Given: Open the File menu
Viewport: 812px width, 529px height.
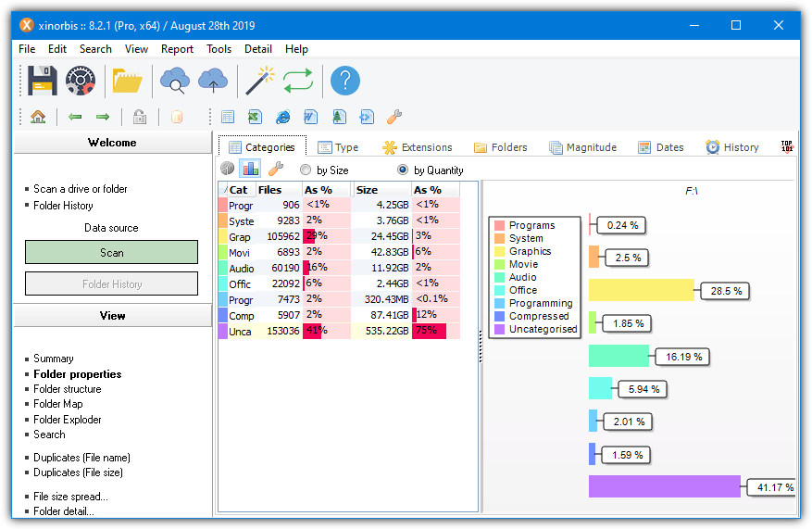Looking at the screenshot, I should point(27,49).
